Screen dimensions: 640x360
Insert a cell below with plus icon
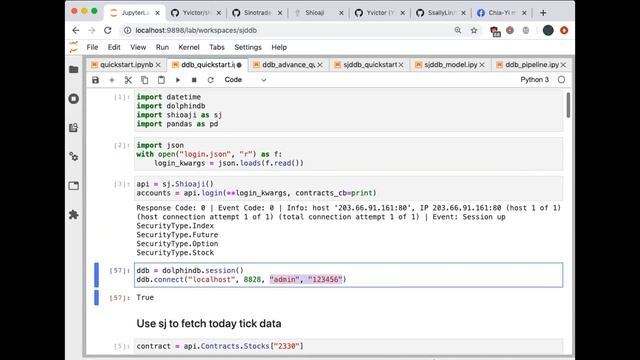click(x=112, y=80)
